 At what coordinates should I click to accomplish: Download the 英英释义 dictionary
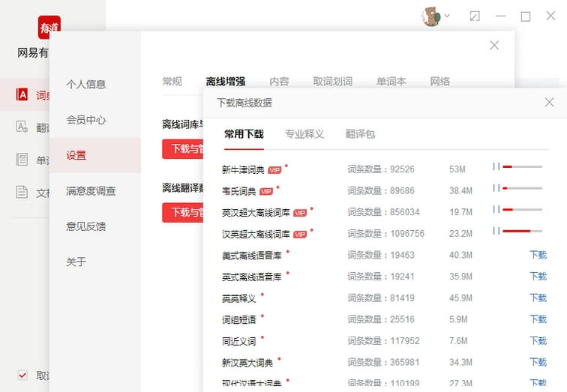[538, 298]
